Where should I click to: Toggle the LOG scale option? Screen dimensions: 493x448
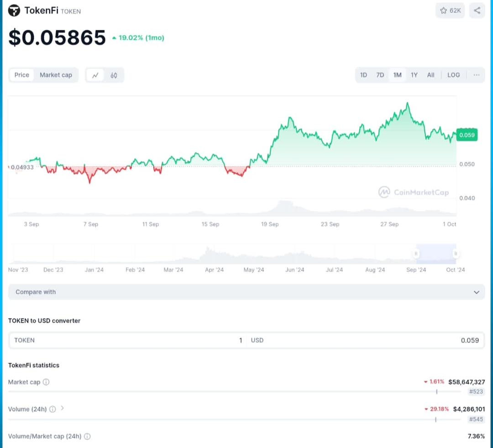tap(453, 75)
